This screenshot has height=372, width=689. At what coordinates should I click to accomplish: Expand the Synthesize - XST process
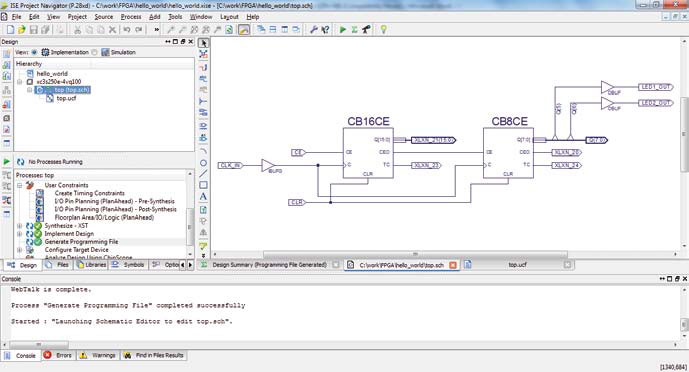coord(19,226)
